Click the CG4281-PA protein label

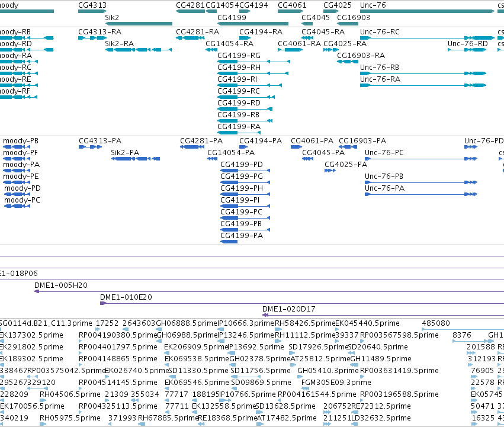[201, 141]
